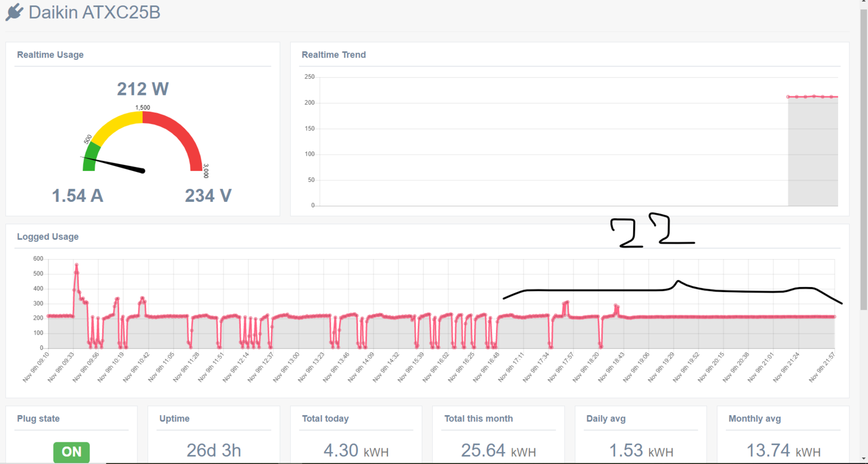
Task: Toggle the Plug state ON button
Action: [x=72, y=452]
